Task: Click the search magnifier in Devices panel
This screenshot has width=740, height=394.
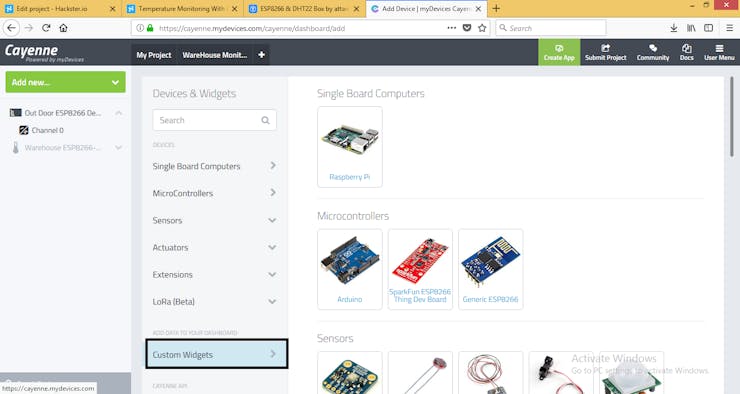Action: click(x=265, y=120)
